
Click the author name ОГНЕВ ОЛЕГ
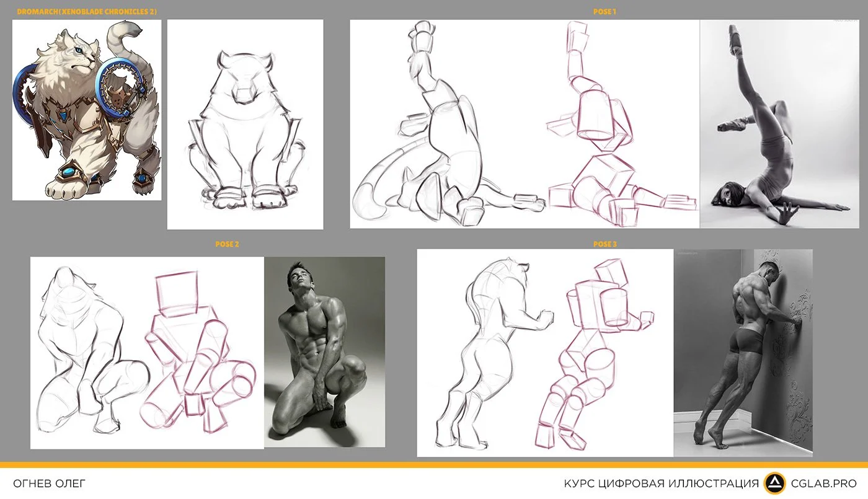tap(50, 484)
